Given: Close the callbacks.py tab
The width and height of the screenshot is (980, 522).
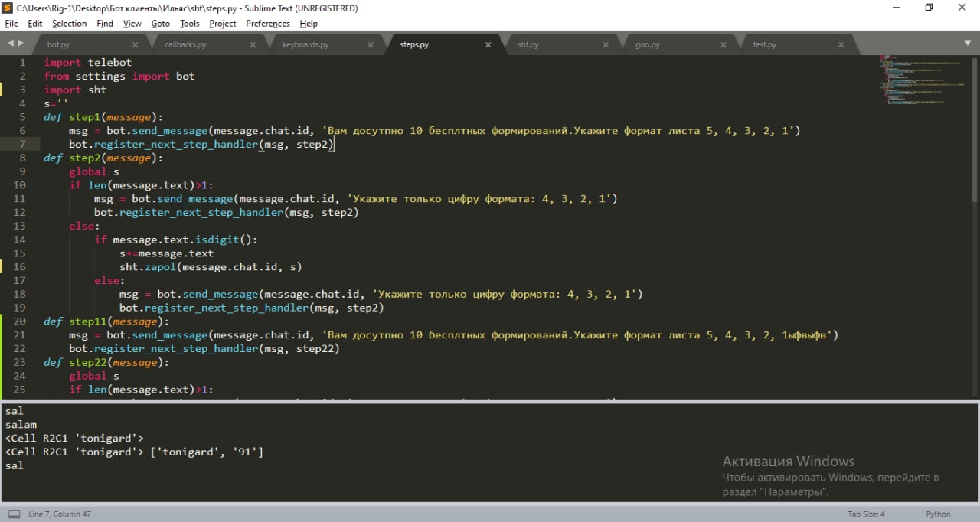Looking at the screenshot, I should (x=253, y=44).
